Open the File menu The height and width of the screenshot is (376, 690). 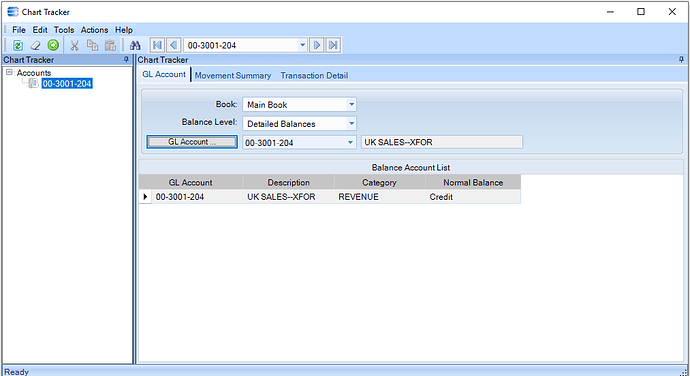click(19, 30)
